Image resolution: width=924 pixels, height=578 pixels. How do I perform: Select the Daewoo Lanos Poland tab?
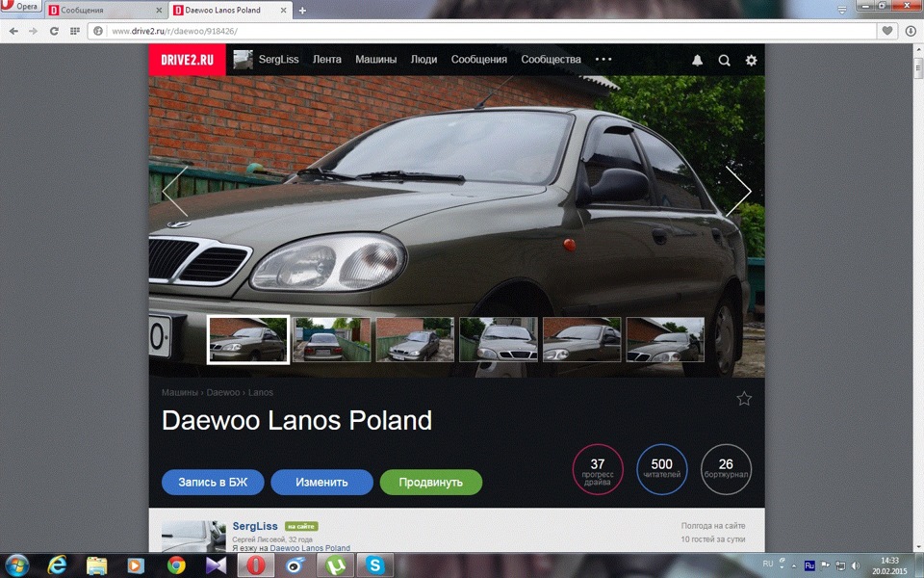(x=230, y=10)
